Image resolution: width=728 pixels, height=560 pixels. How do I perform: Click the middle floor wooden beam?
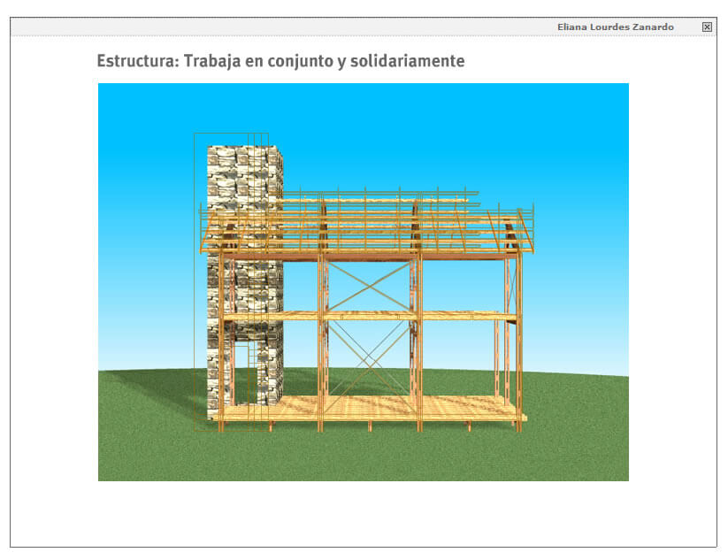click(x=372, y=315)
